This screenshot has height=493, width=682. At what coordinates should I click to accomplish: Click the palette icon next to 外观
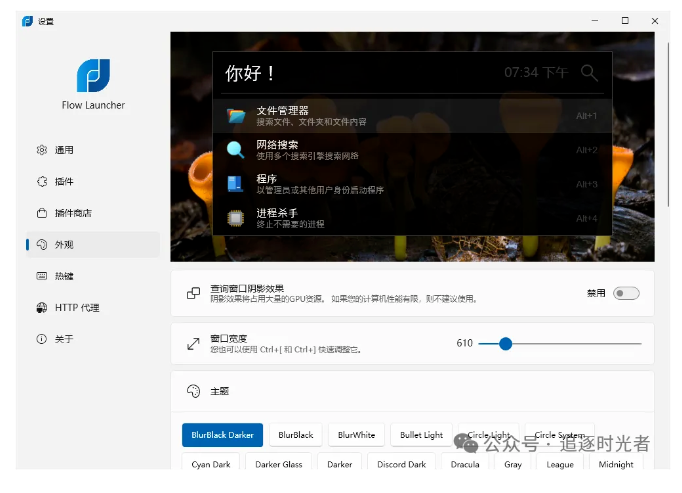point(42,245)
